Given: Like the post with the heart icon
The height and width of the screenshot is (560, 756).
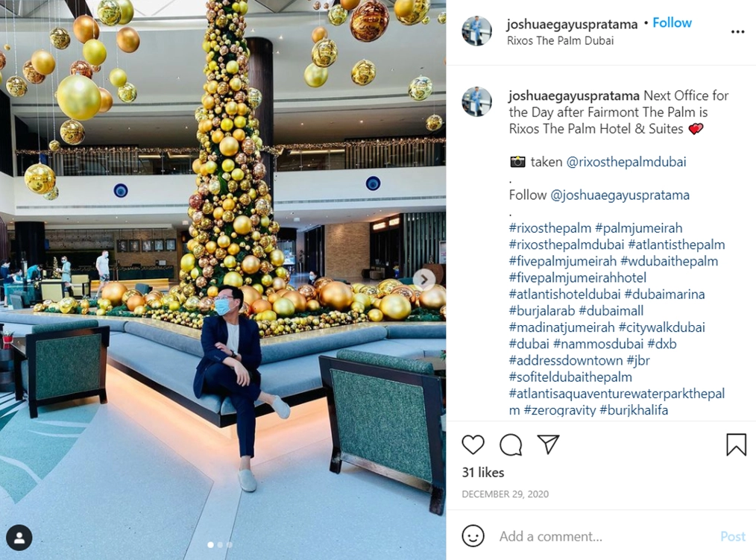Looking at the screenshot, I should pyautogui.click(x=473, y=444).
